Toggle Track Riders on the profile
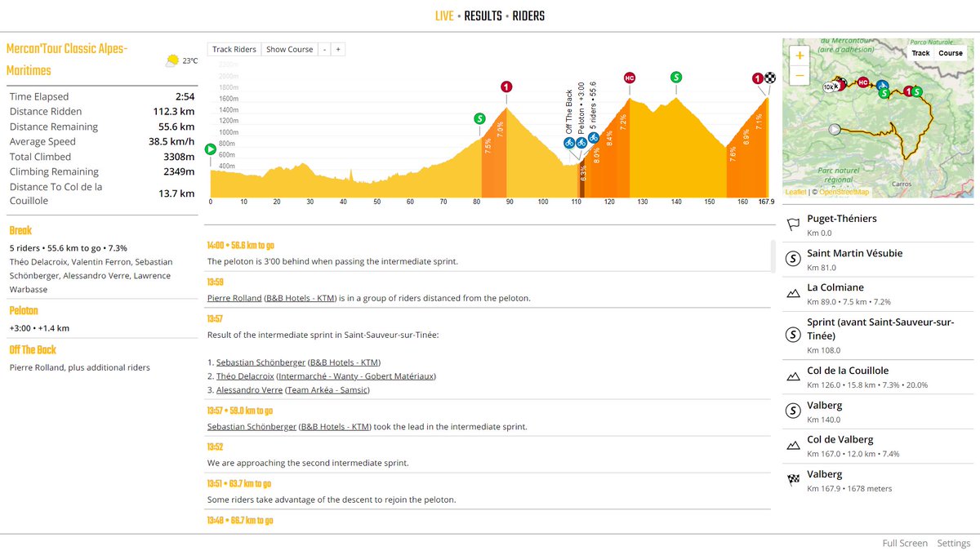 click(x=234, y=49)
